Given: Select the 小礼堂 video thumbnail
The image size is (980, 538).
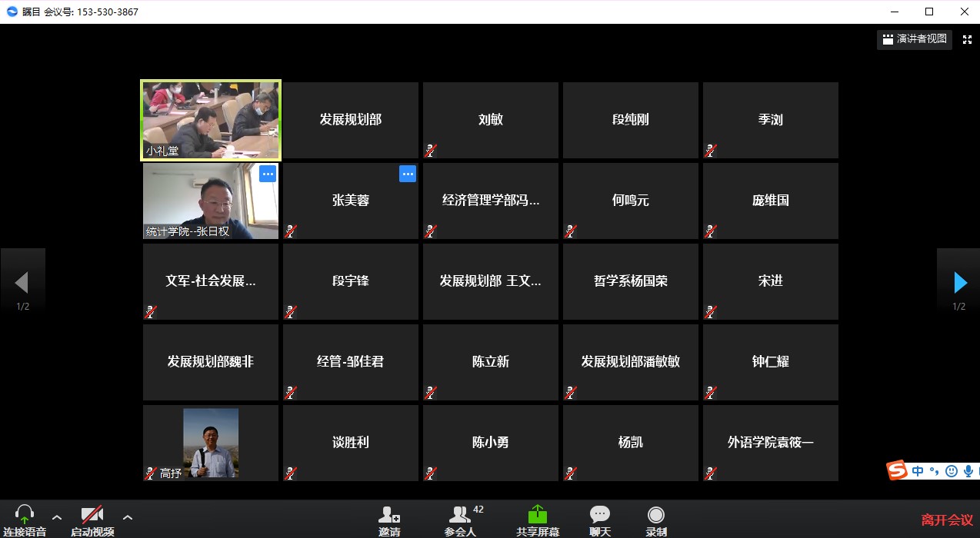Looking at the screenshot, I should (211, 120).
